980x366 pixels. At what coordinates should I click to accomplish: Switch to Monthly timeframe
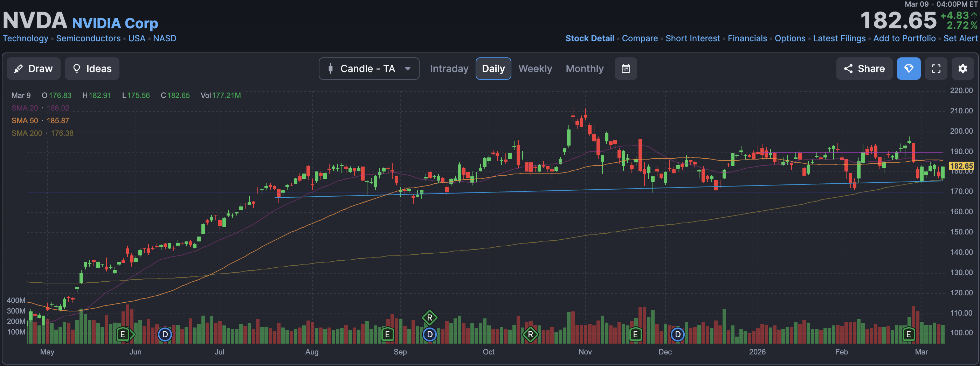click(x=584, y=69)
